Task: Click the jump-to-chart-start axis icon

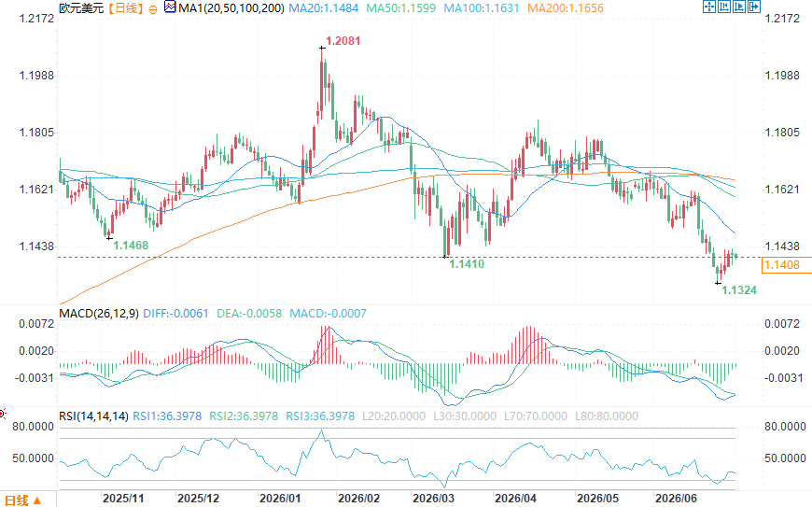Action: [x=724, y=7]
